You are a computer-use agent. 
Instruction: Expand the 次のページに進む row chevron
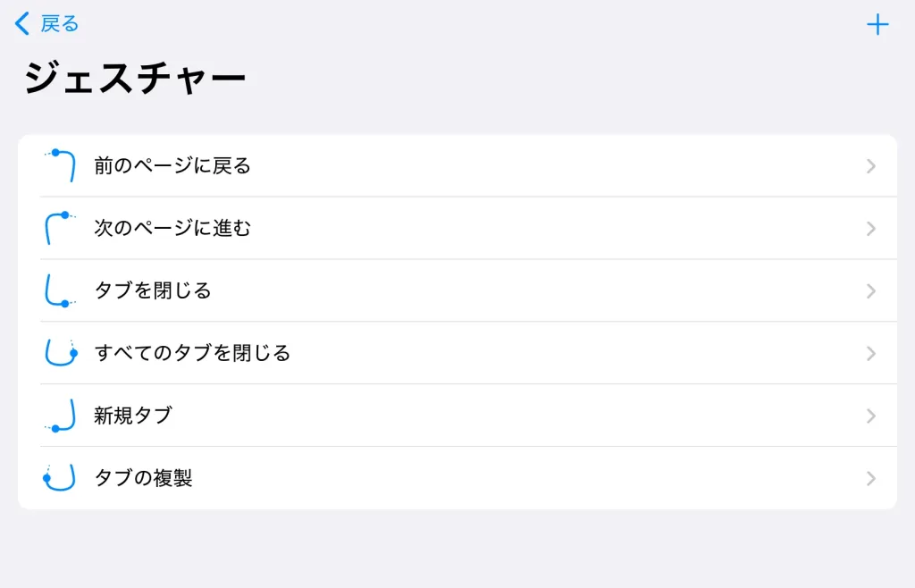(x=871, y=229)
